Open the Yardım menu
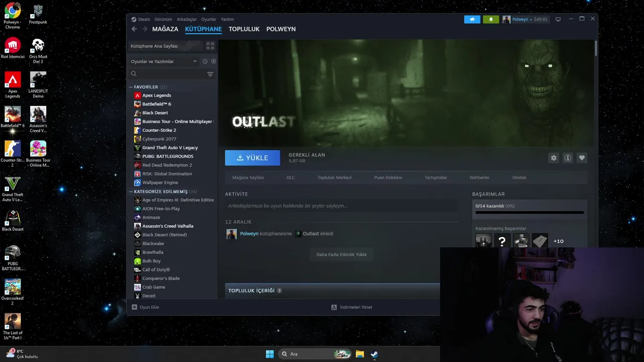 tap(227, 19)
